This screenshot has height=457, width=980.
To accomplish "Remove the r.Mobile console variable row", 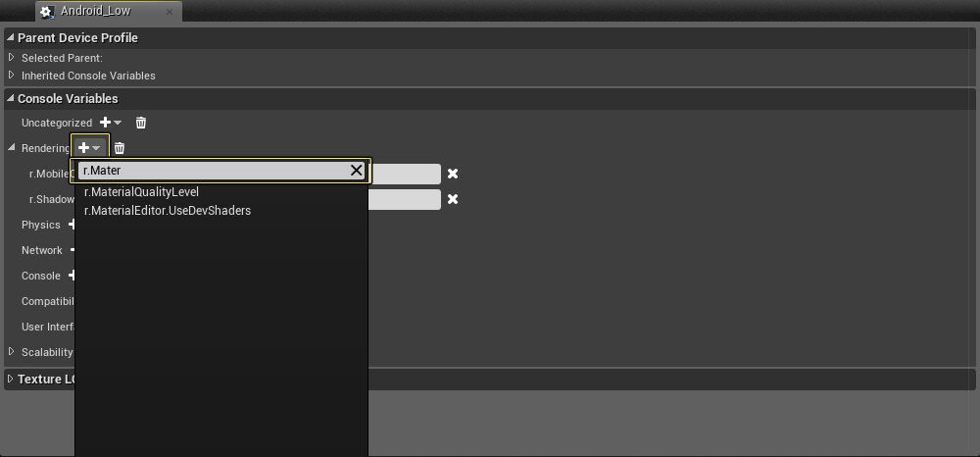I will click(x=453, y=174).
